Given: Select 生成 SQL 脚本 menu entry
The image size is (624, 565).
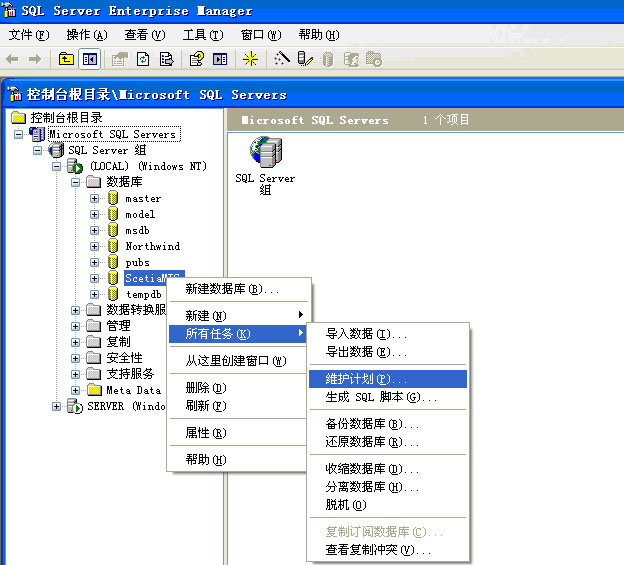Looking at the screenshot, I should coord(381,397).
